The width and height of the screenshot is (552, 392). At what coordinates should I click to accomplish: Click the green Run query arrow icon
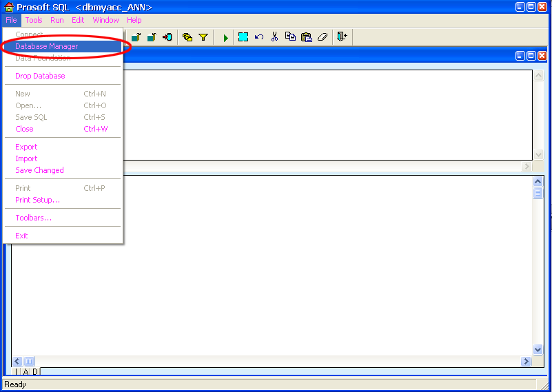click(225, 37)
